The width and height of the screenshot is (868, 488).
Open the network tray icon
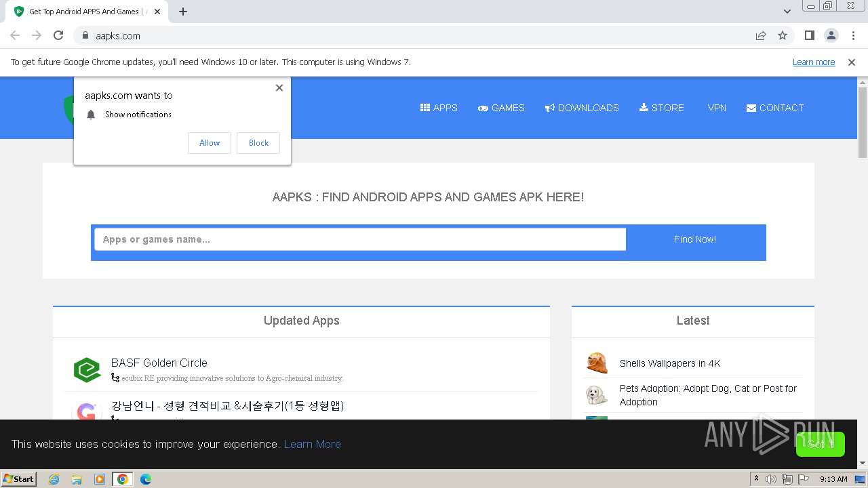point(787,479)
